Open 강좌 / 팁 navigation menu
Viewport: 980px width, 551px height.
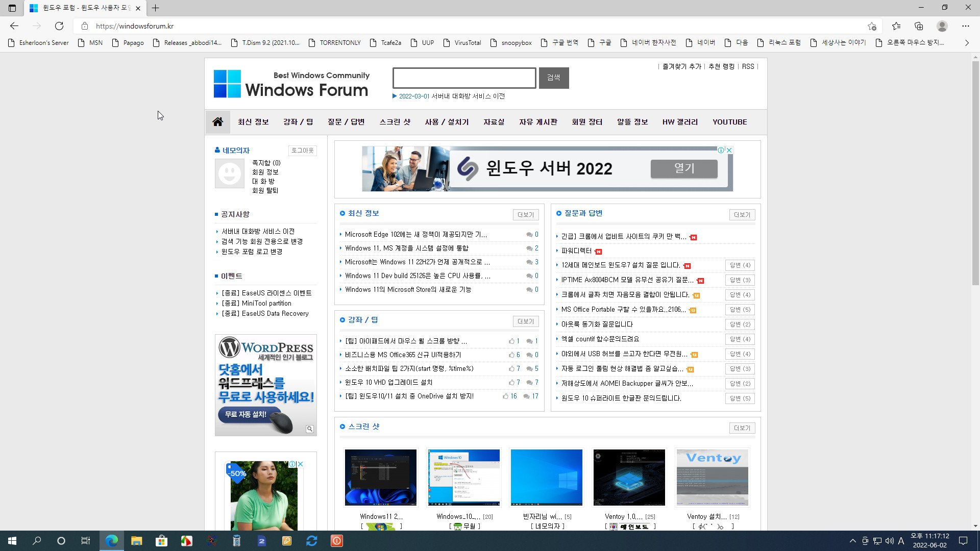[x=298, y=122]
